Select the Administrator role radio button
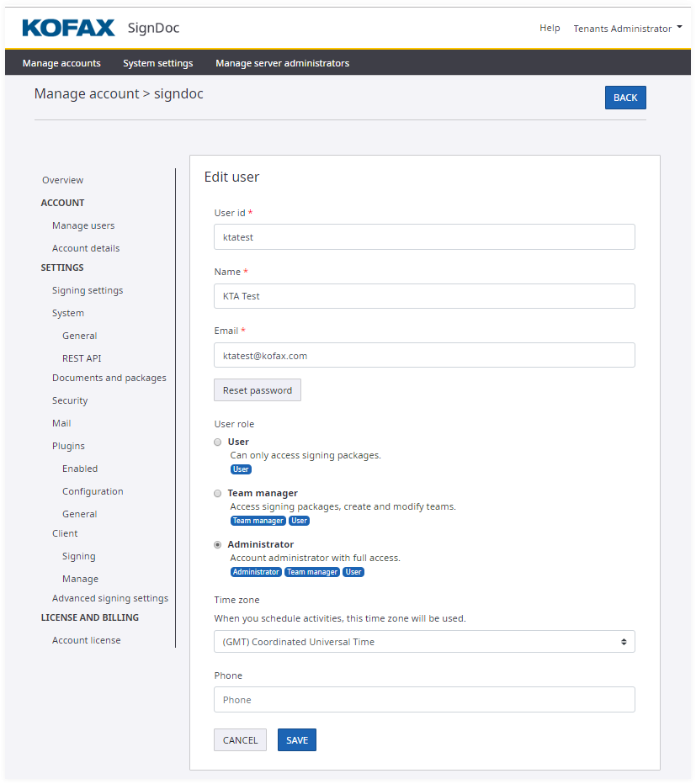 218,544
